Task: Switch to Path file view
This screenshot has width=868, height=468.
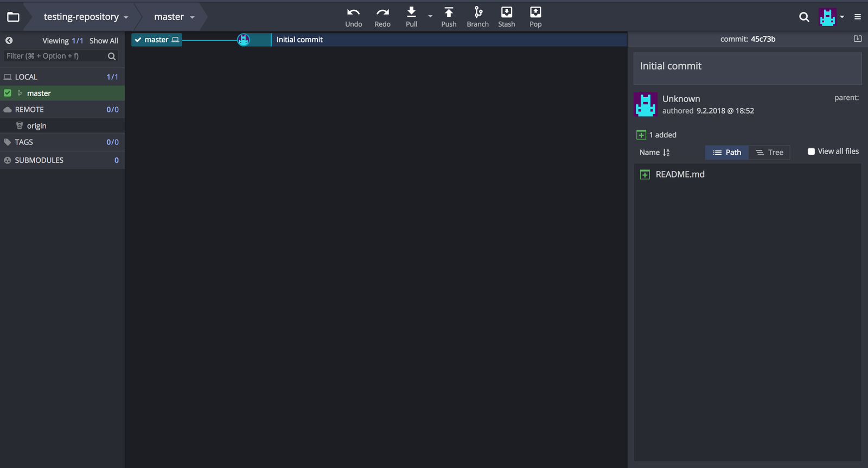Action: (727, 153)
